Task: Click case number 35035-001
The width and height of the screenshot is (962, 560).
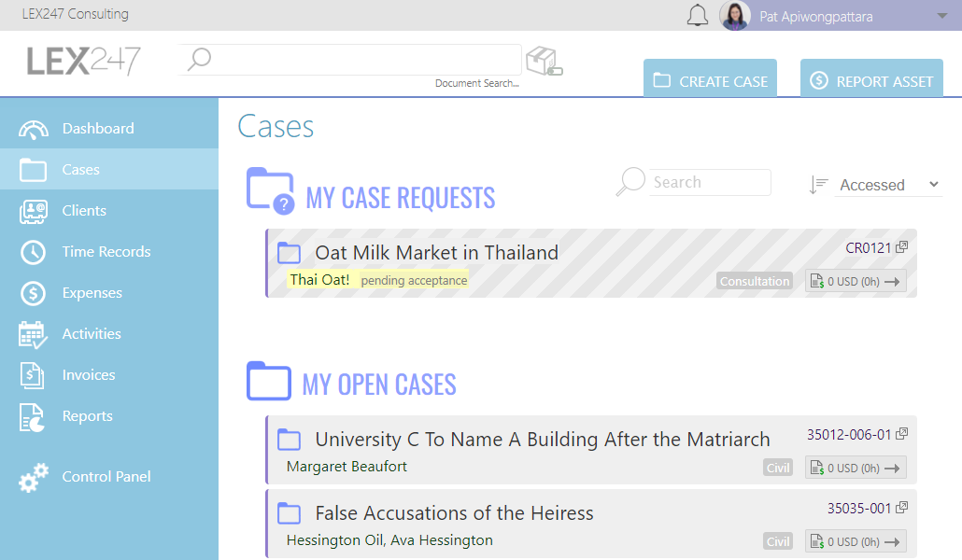Action: point(859,508)
